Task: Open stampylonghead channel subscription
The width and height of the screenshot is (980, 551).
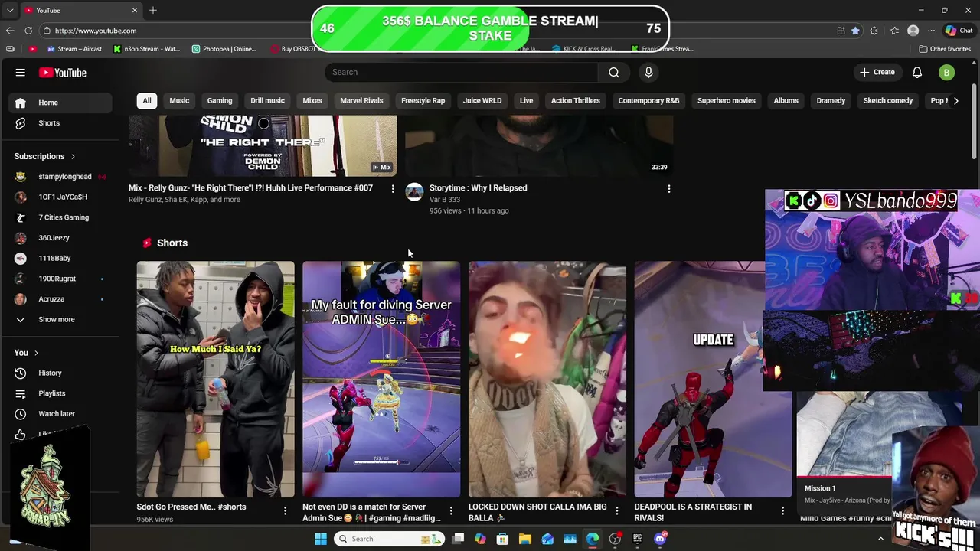Action: pyautogui.click(x=60, y=177)
